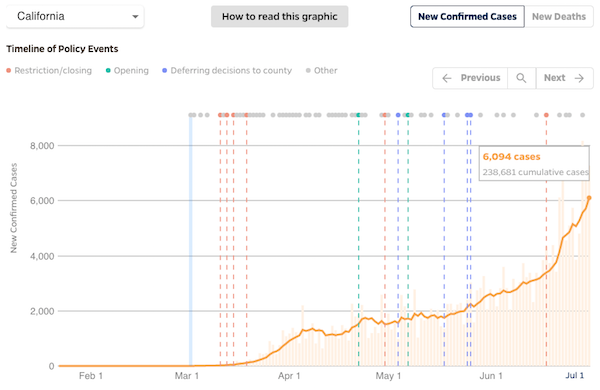Viewport: 600px width, 390px height.
Task: Click the Jul 1 axis label
Action: (575, 375)
